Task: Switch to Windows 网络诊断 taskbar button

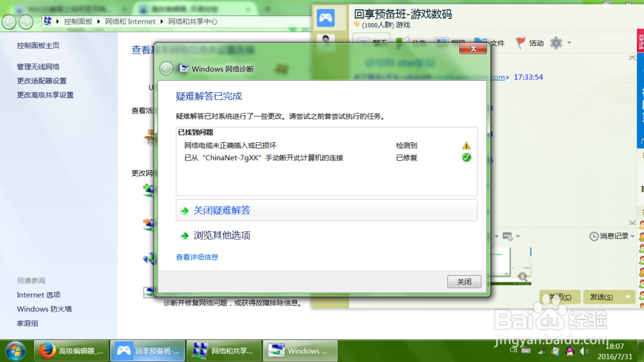Action: tap(300, 351)
